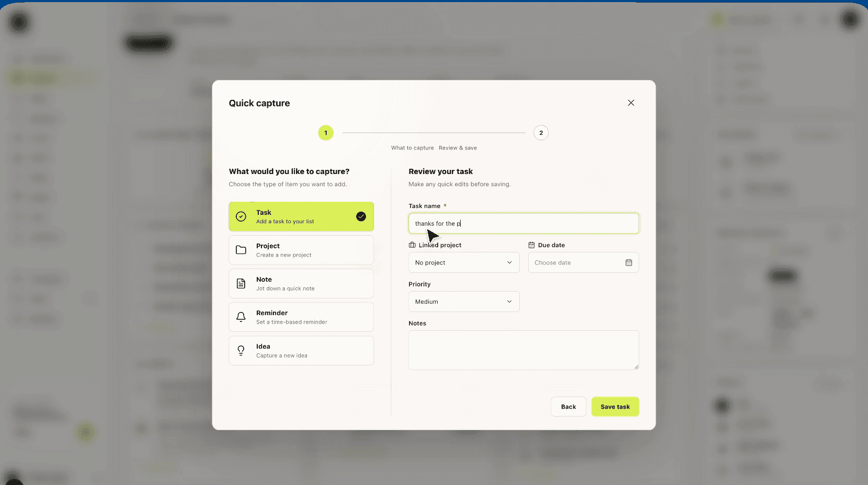Screen dimensions: 868x485
Task: Click the lightbulb icon on Idea card
Action: (241, 350)
